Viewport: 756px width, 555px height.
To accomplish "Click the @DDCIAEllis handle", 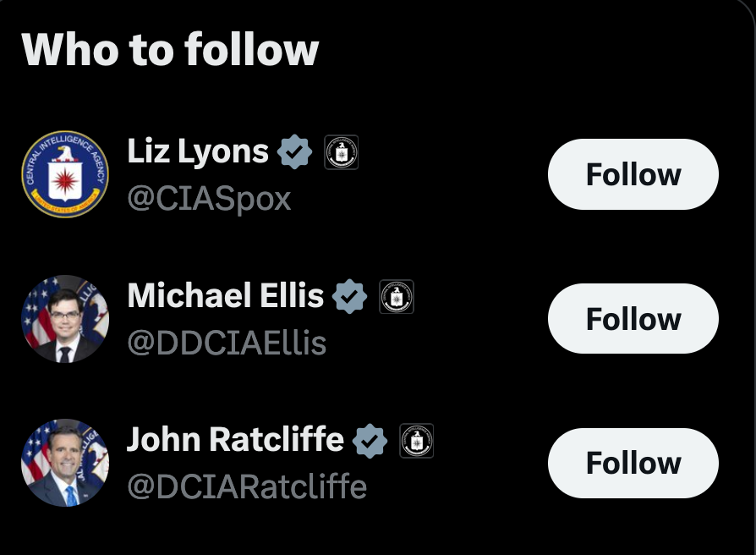I will coord(227,343).
